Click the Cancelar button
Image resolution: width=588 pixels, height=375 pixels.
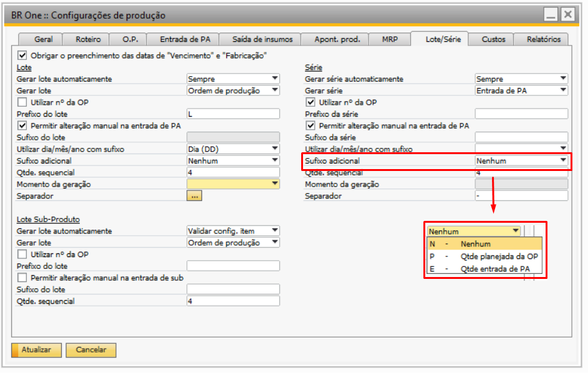tap(91, 350)
